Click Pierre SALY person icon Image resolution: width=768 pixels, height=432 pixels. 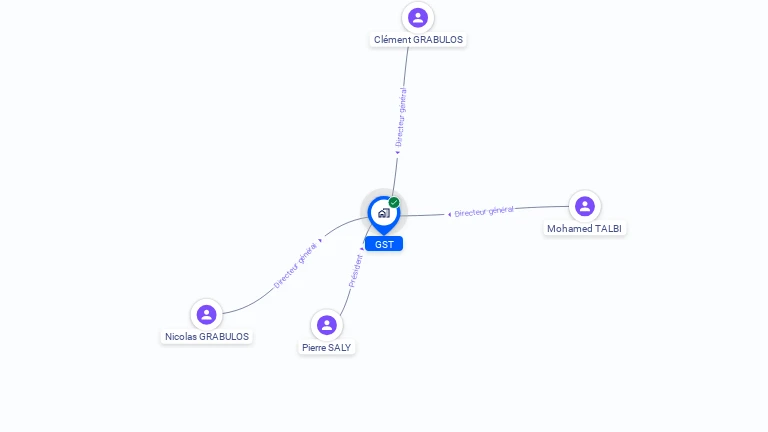(327, 325)
